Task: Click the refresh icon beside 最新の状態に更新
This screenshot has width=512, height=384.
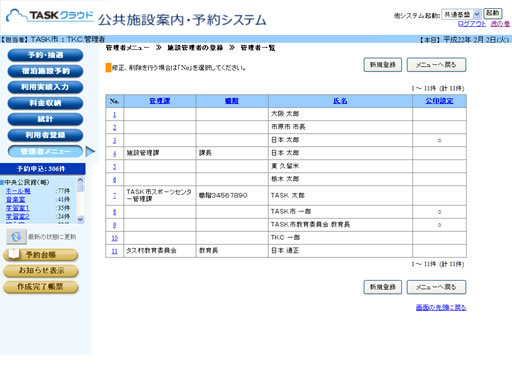Action: 16,237
